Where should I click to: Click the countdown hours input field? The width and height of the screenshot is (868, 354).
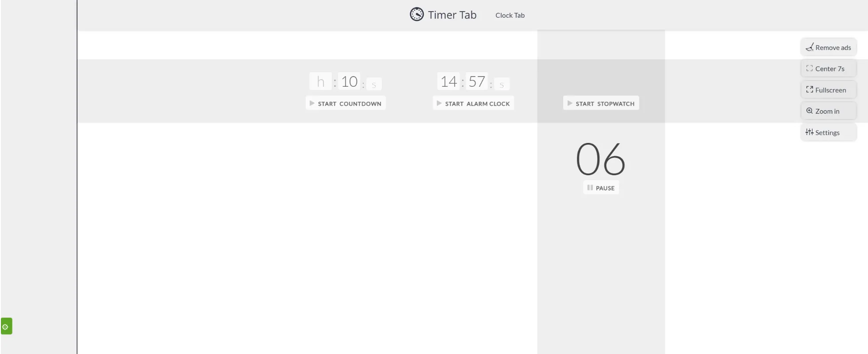coord(320,82)
